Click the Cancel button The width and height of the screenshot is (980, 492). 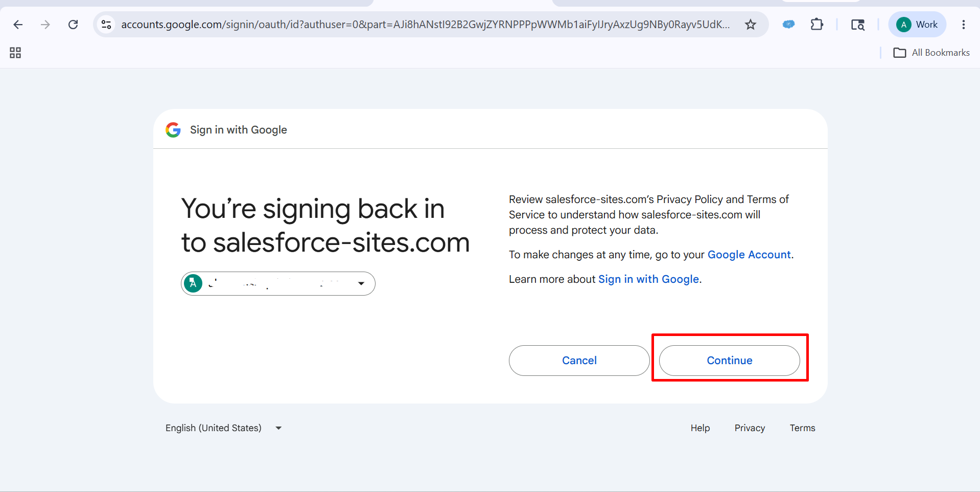579,361
